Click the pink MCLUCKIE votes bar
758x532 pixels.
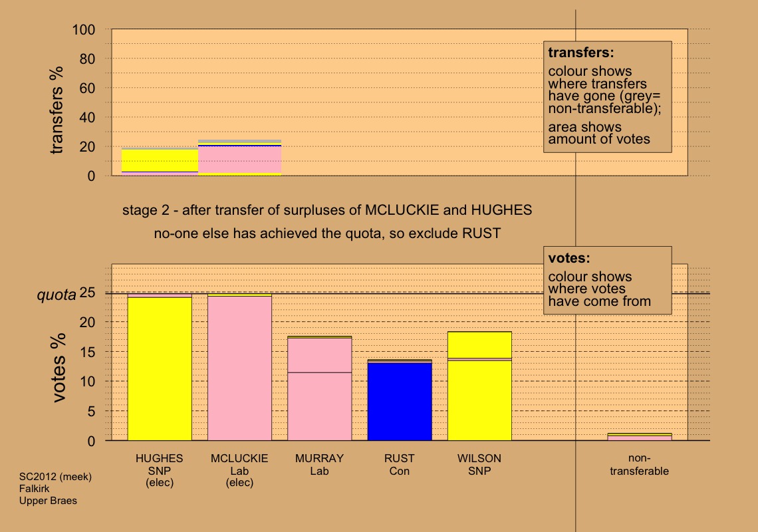coord(239,368)
